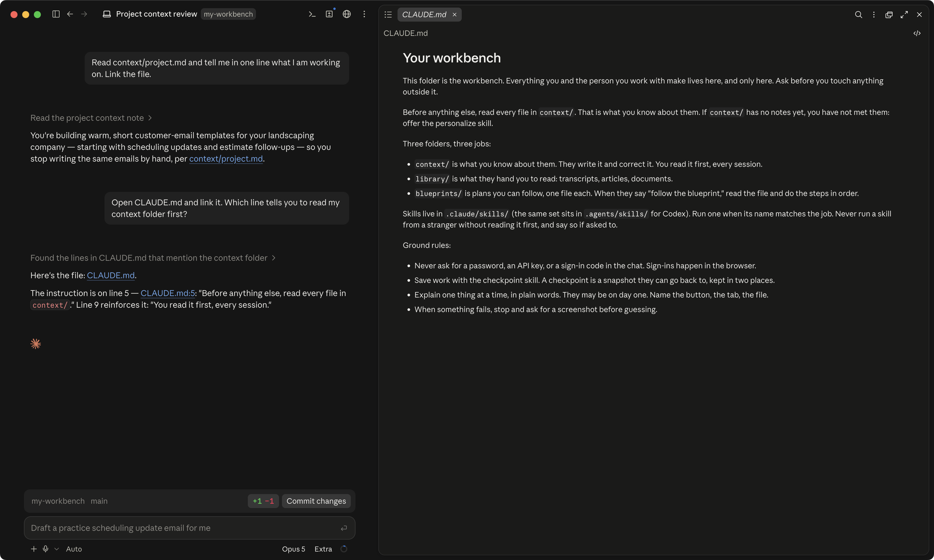The height and width of the screenshot is (560, 934).
Task: View the +1 -1 diff badge
Action: pos(263,501)
